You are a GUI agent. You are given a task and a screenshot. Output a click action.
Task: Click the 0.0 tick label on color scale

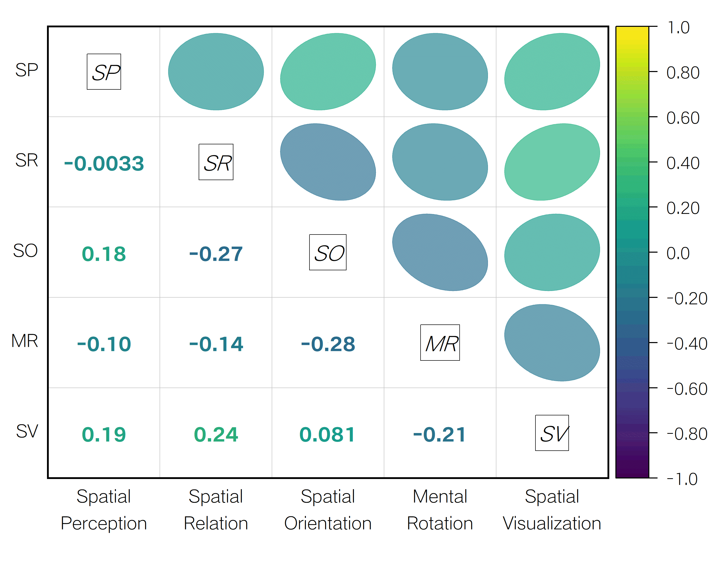(678, 253)
